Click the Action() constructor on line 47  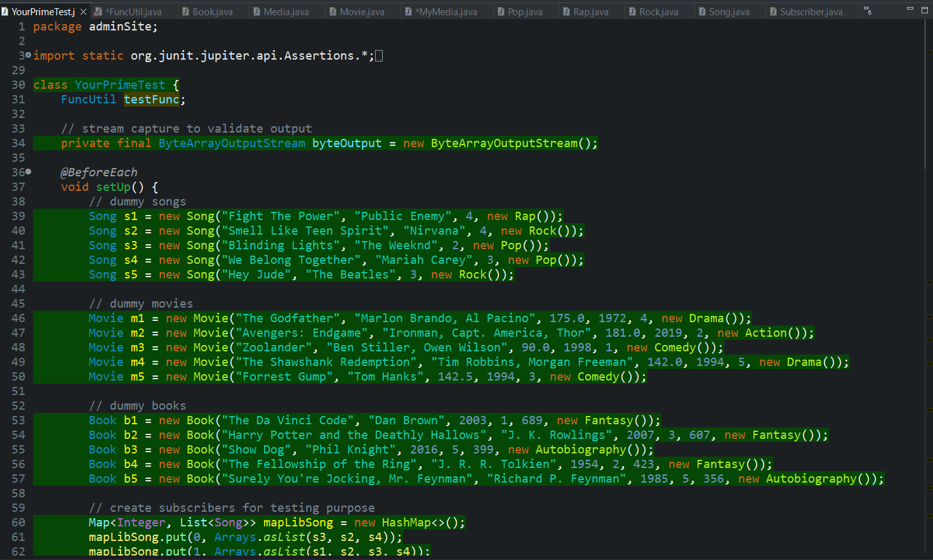point(776,333)
